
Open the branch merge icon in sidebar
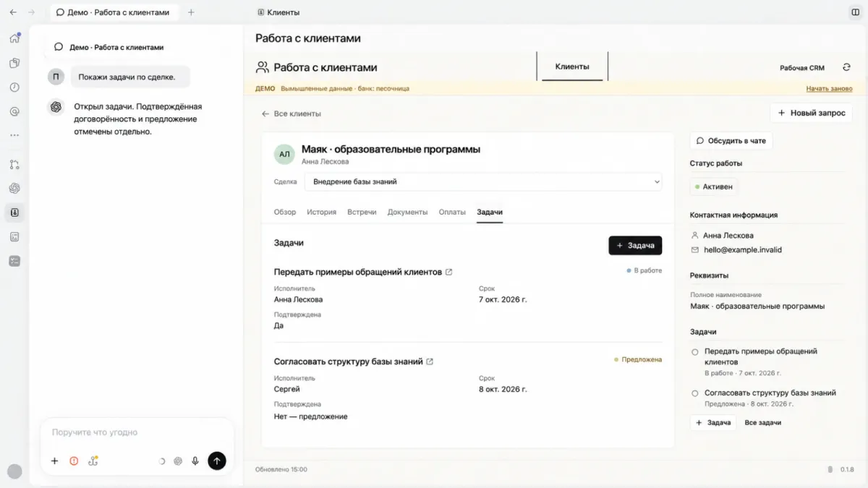(x=14, y=164)
